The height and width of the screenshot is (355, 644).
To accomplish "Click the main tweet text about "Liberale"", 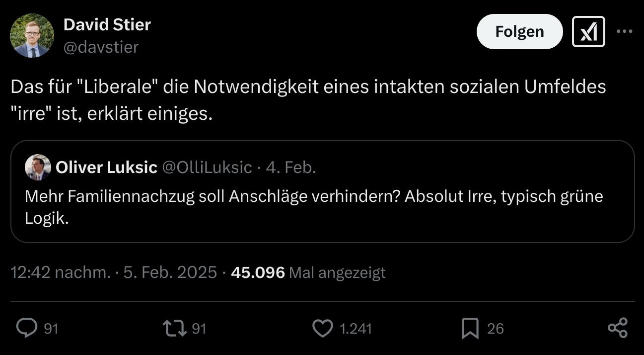I will click(x=308, y=100).
